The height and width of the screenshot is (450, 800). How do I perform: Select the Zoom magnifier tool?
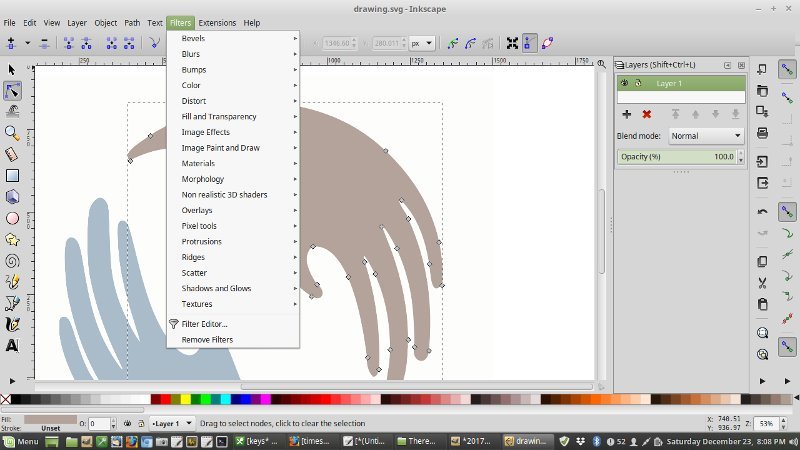(x=12, y=133)
